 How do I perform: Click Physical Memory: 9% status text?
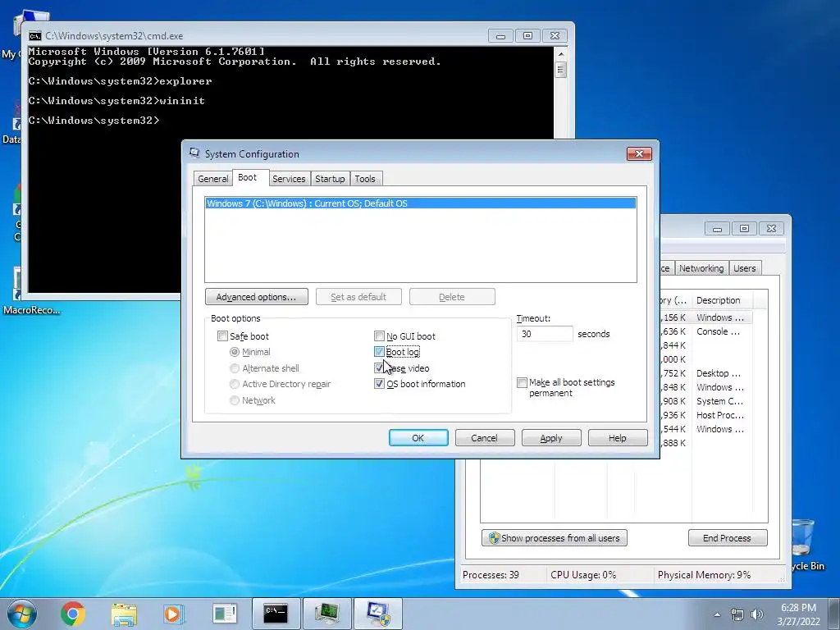[704, 575]
